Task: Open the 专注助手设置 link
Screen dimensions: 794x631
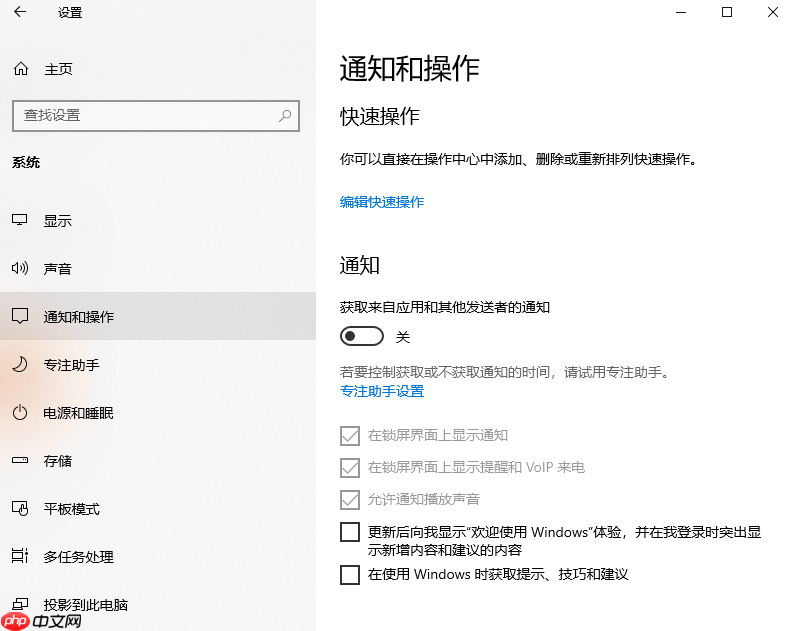Action: point(382,391)
